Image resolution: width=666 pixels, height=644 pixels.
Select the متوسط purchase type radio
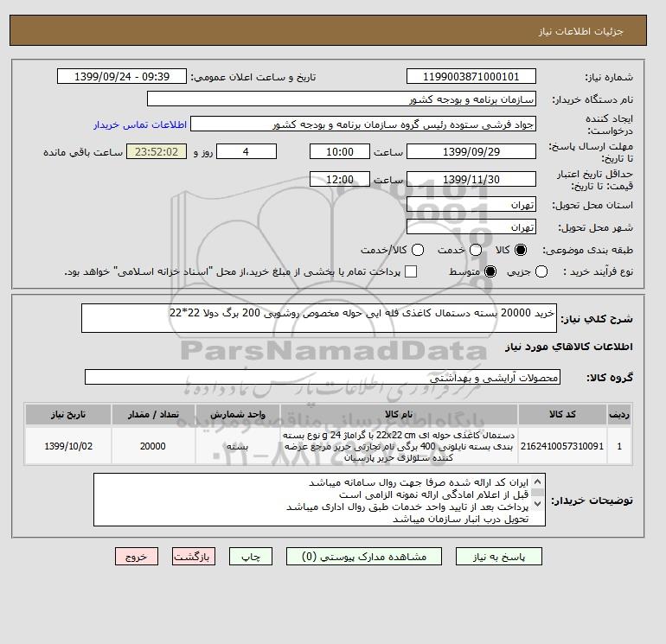click(x=490, y=271)
